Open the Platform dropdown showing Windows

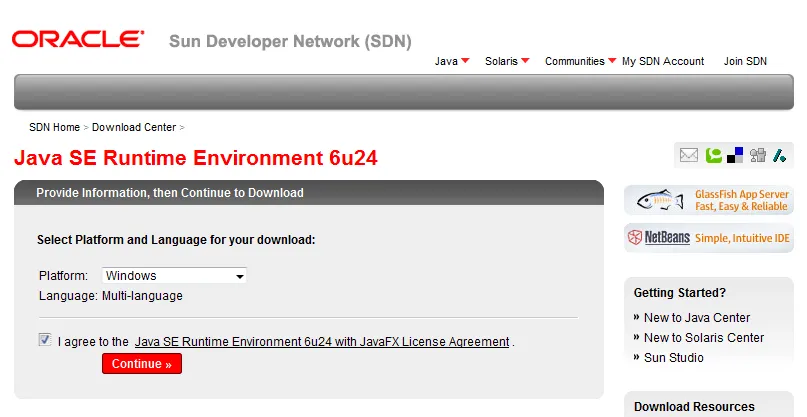(x=174, y=275)
